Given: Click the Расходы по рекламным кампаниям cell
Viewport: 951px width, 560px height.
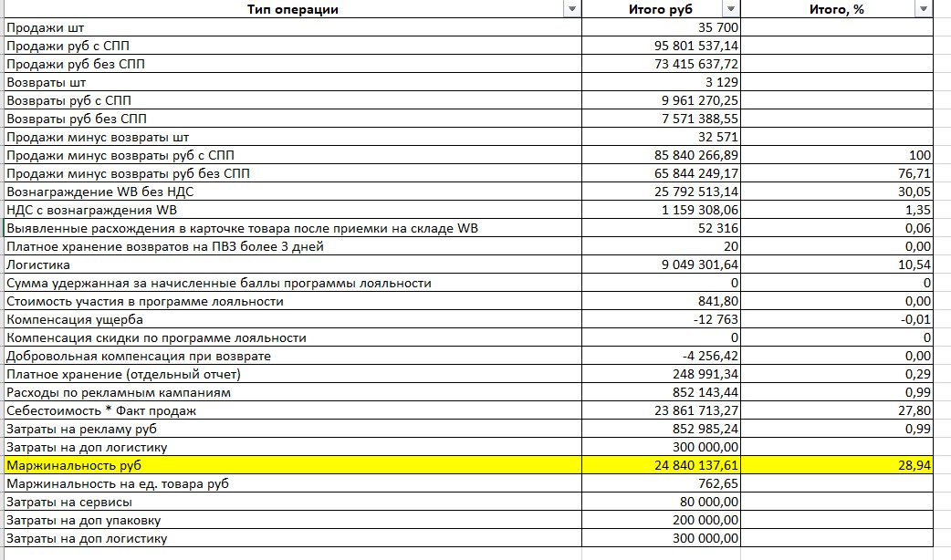Looking at the screenshot, I should pos(293,392).
